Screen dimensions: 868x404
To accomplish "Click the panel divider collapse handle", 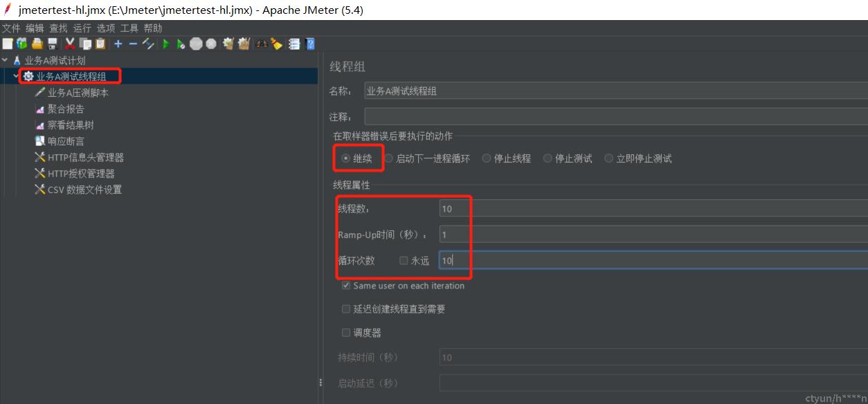I will tap(320, 382).
